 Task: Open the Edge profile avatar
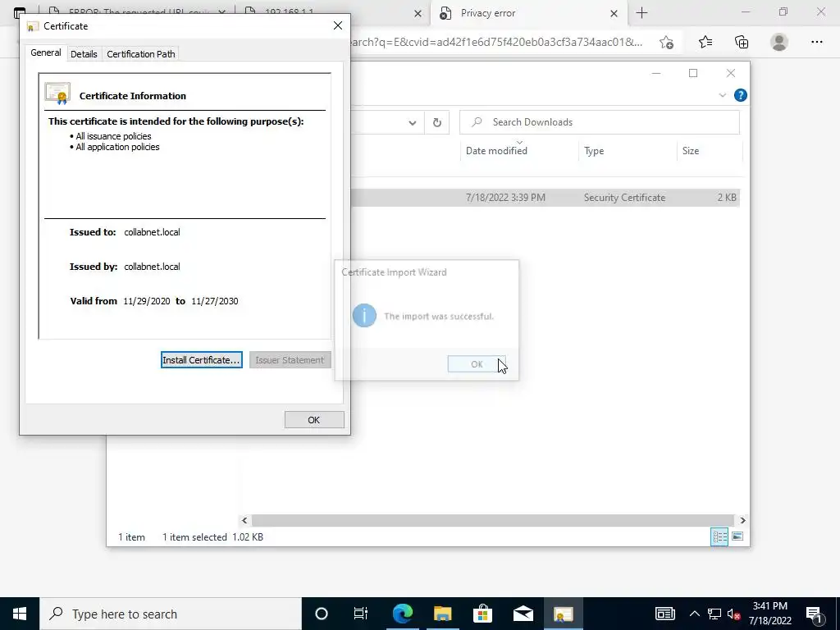[779, 43]
